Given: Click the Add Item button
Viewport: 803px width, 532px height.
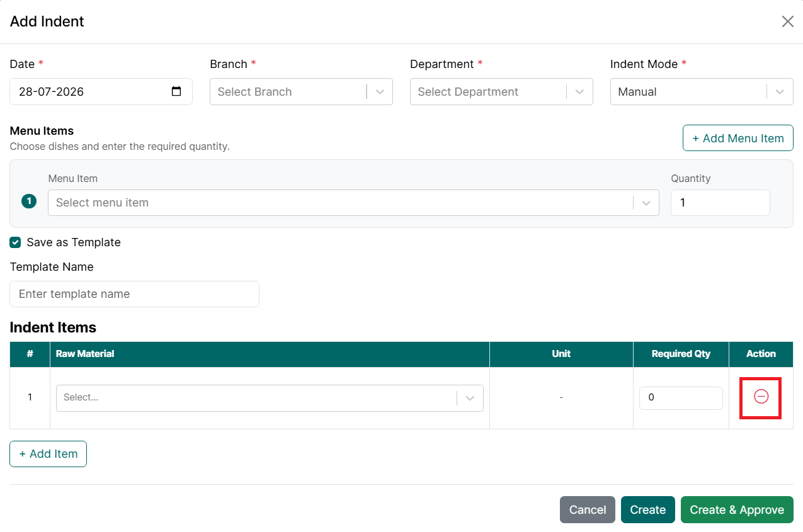Looking at the screenshot, I should 48,454.
